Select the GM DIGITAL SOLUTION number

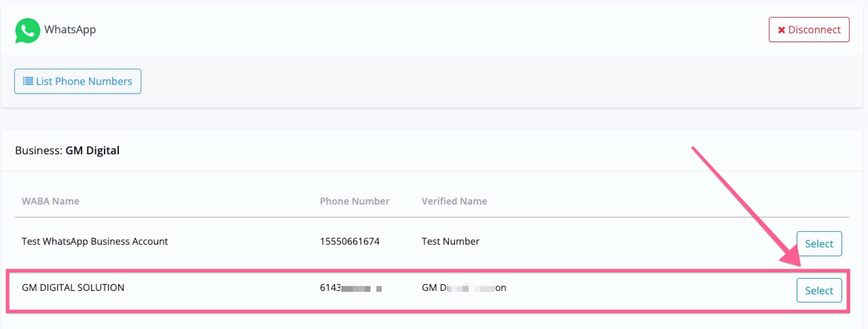tap(819, 290)
